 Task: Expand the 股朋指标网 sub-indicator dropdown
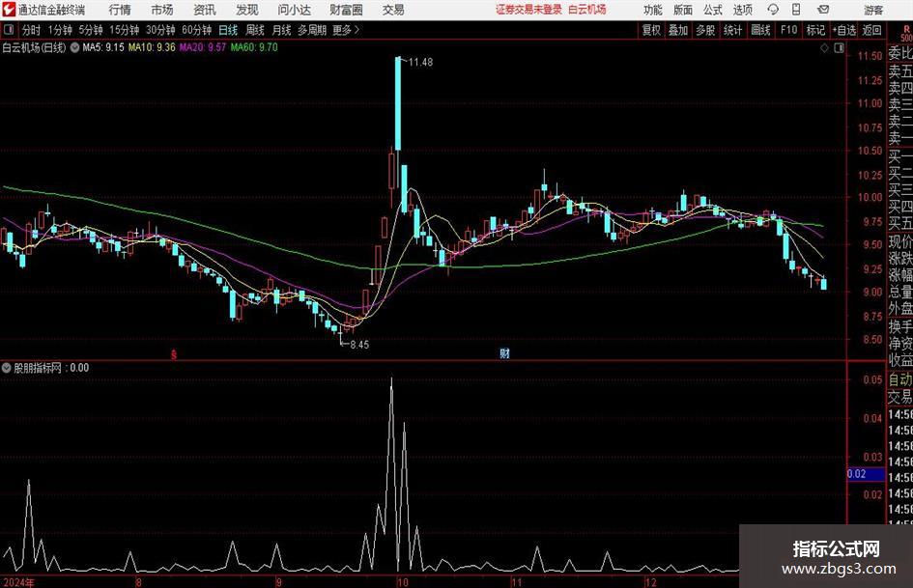[x=7, y=368]
